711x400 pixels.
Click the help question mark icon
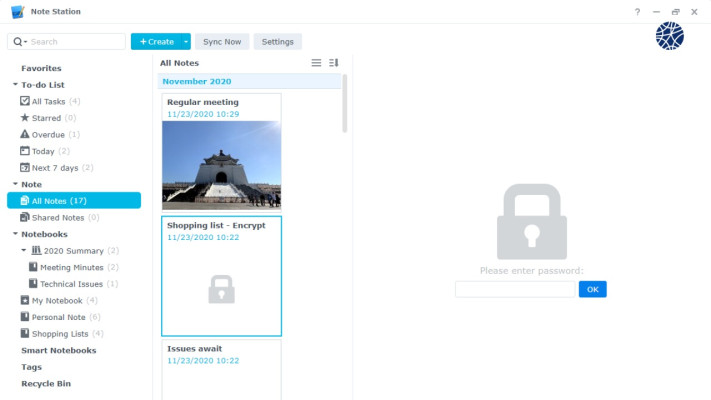coord(637,12)
